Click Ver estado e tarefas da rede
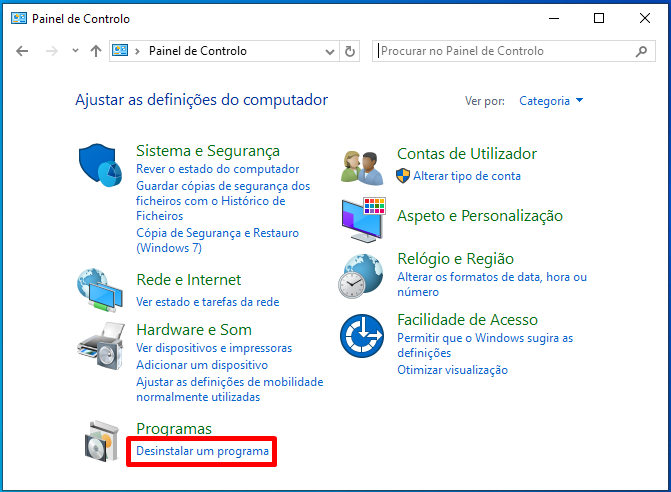This screenshot has height=492, width=671. click(208, 302)
